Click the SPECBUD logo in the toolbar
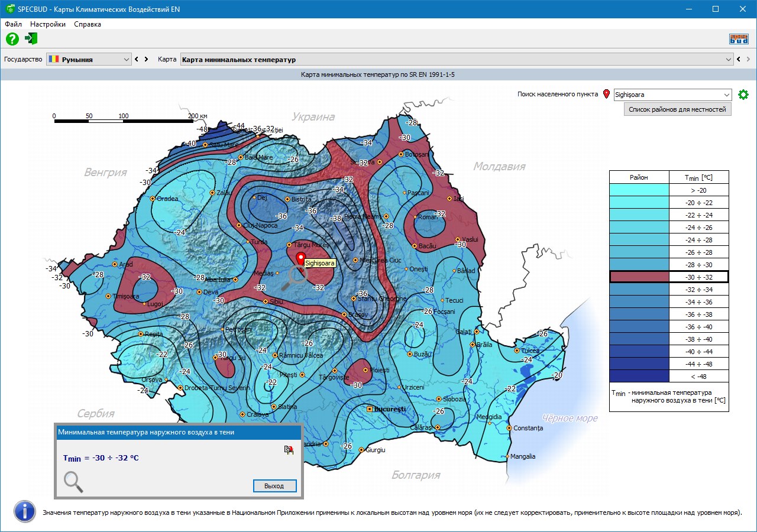Viewport: 757px width, 532px height. [739, 39]
